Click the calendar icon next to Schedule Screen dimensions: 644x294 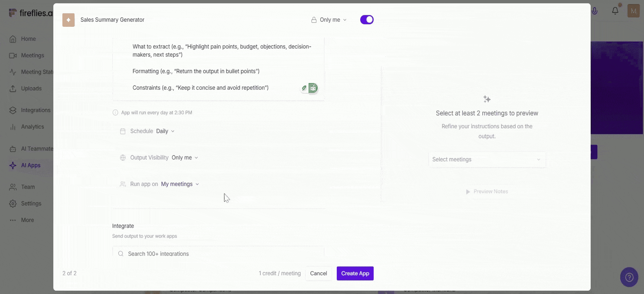pos(123,131)
